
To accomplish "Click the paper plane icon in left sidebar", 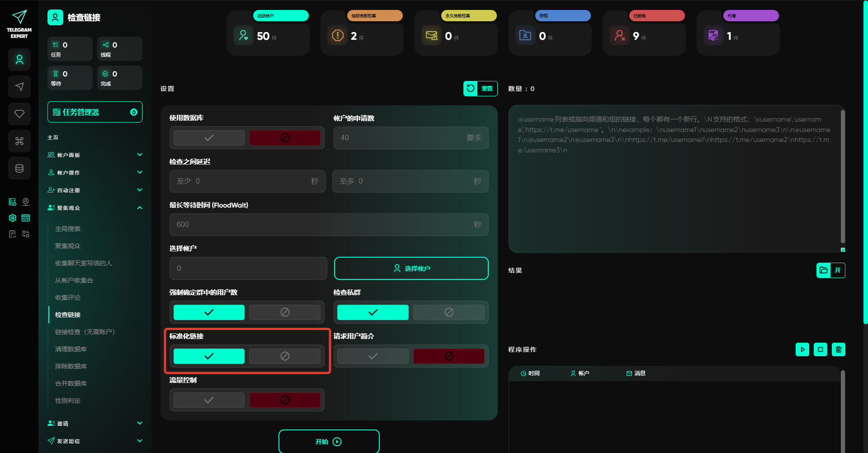I will 19,87.
